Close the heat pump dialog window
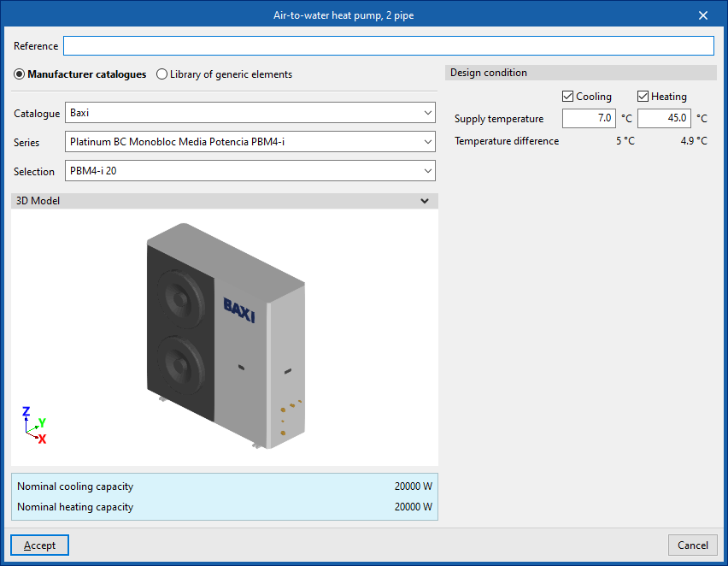Image resolution: width=728 pixels, height=566 pixels. 703,15
